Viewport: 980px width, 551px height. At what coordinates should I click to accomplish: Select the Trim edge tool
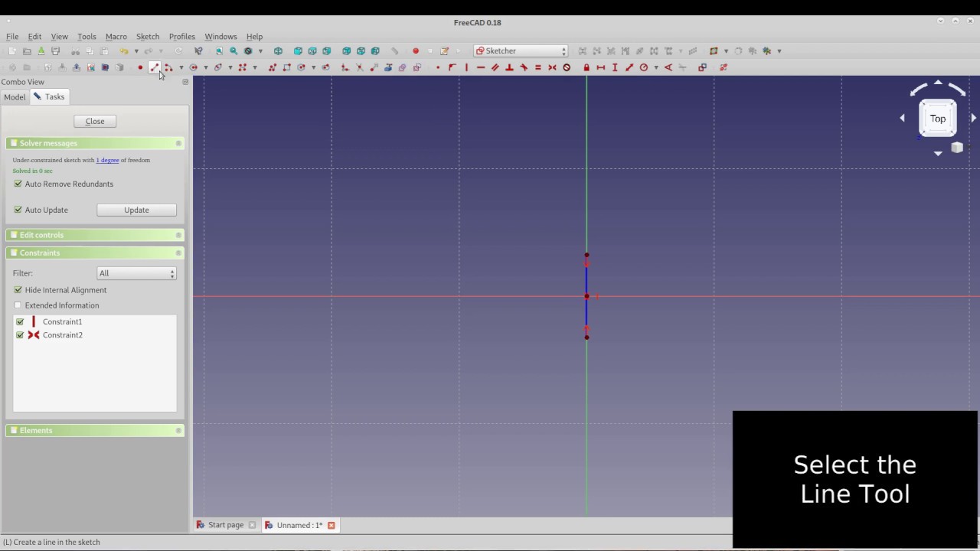tap(360, 67)
